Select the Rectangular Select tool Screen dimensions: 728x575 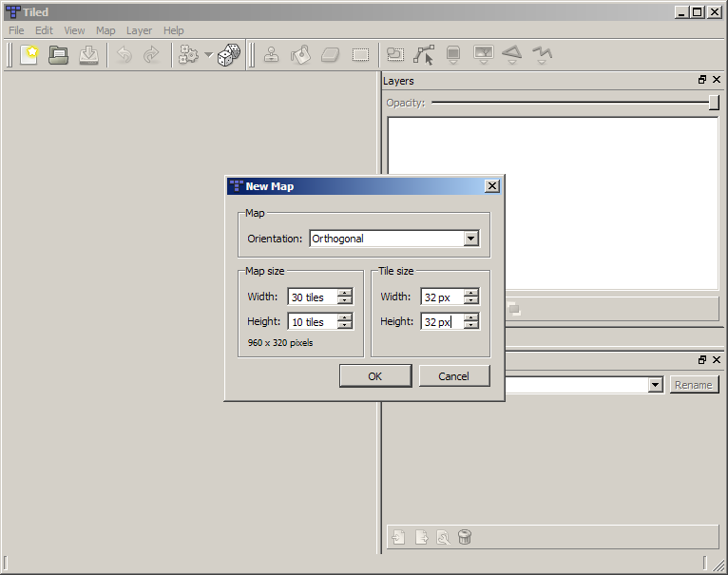(x=360, y=55)
